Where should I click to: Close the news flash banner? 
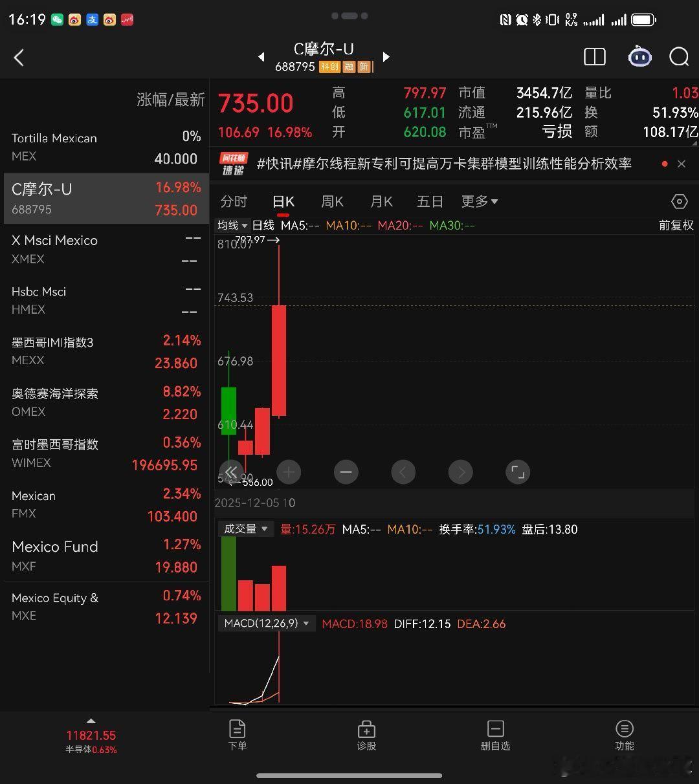coord(681,164)
